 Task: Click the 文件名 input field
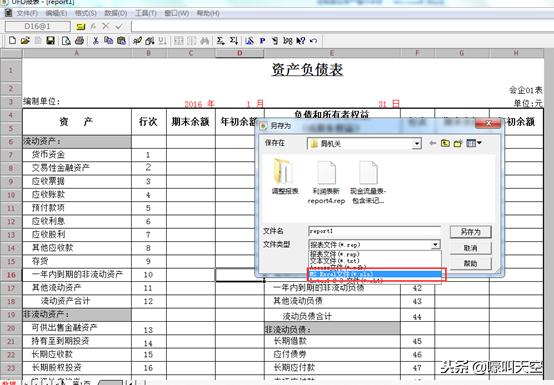pos(374,231)
